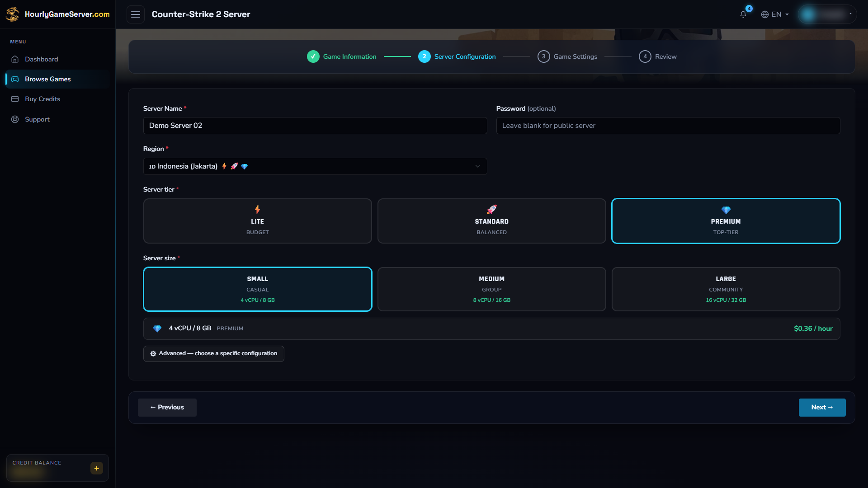The height and width of the screenshot is (488, 868).
Task: Click the HourlyGameServer logo icon
Action: (x=12, y=14)
